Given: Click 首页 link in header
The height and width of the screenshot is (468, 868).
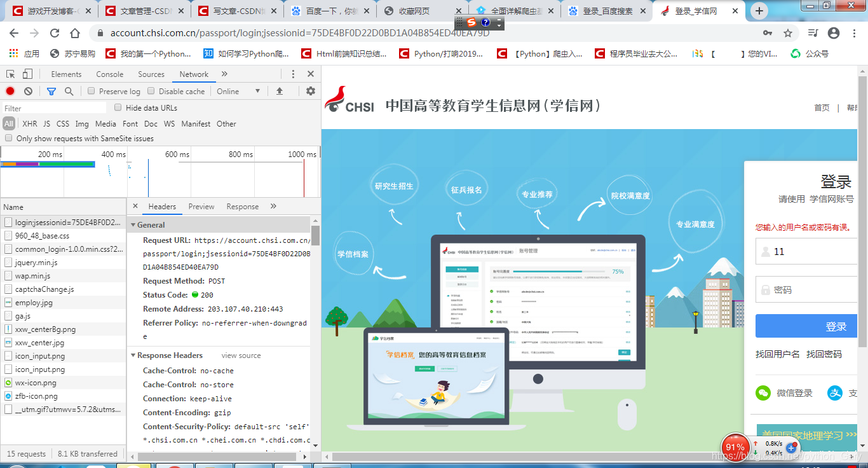Looking at the screenshot, I should click(822, 107).
